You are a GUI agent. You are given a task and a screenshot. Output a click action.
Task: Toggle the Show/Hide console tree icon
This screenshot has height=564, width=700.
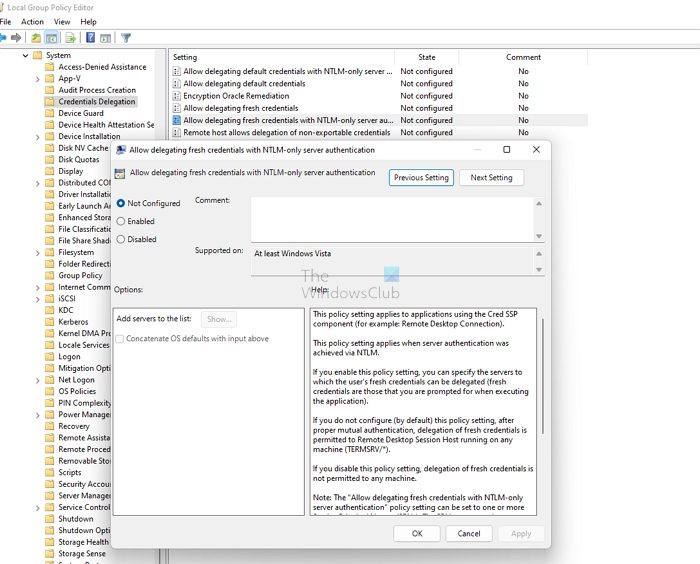click(51, 38)
